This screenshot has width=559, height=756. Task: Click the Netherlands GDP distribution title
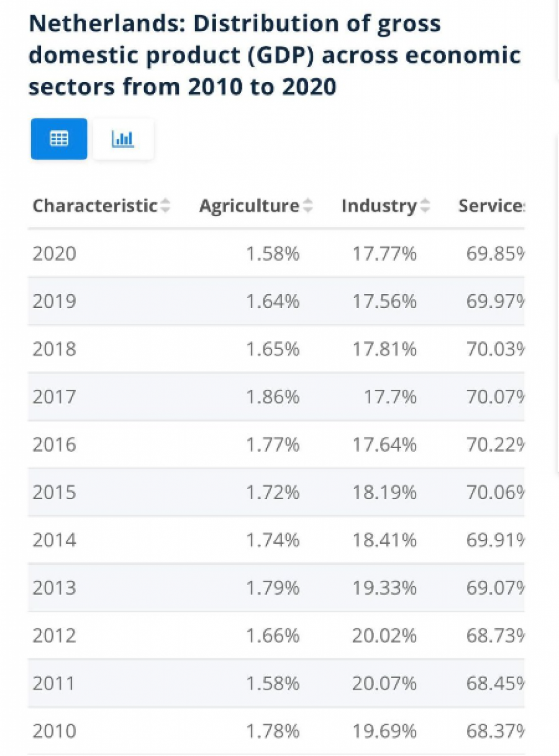pyautogui.click(x=275, y=55)
